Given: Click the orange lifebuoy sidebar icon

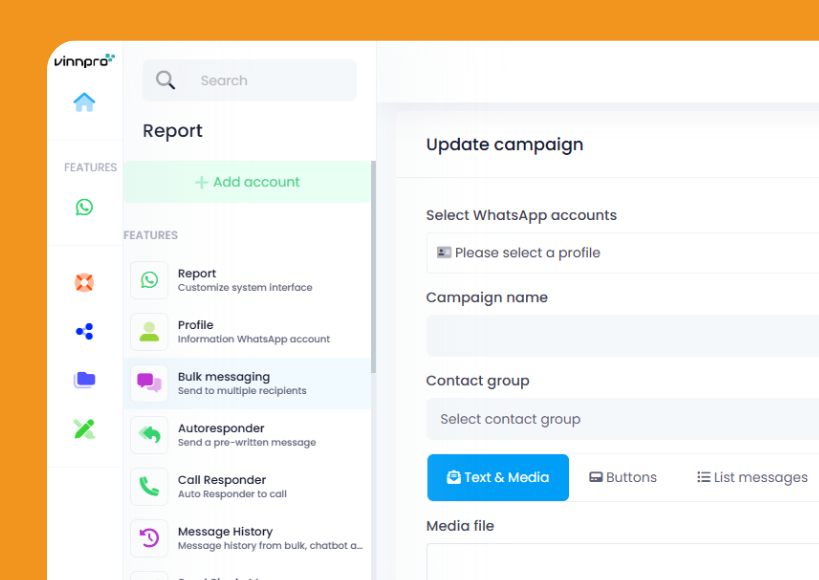Looking at the screenshot, I should 84,283.
